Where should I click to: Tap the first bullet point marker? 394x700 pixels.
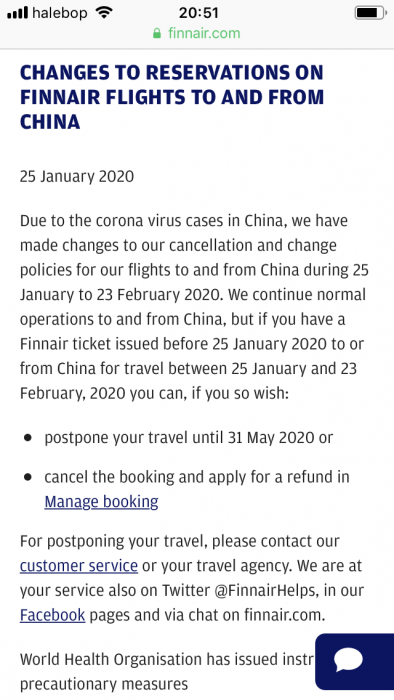[28, 438]
